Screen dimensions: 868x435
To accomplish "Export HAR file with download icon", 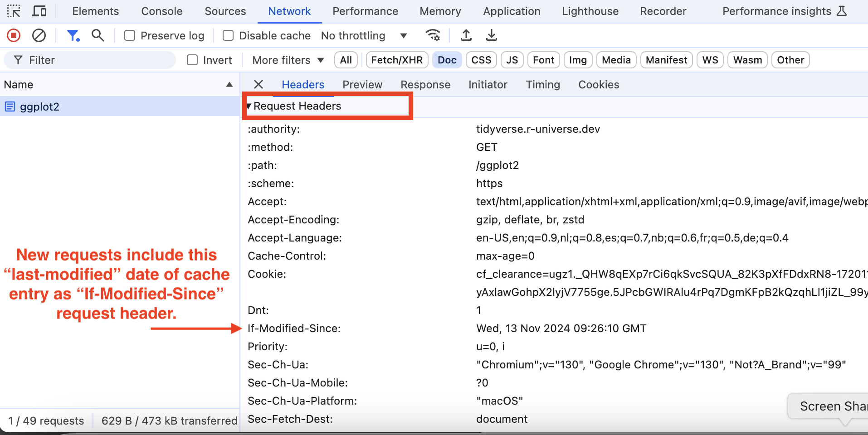I will click(x=491, y=35).
